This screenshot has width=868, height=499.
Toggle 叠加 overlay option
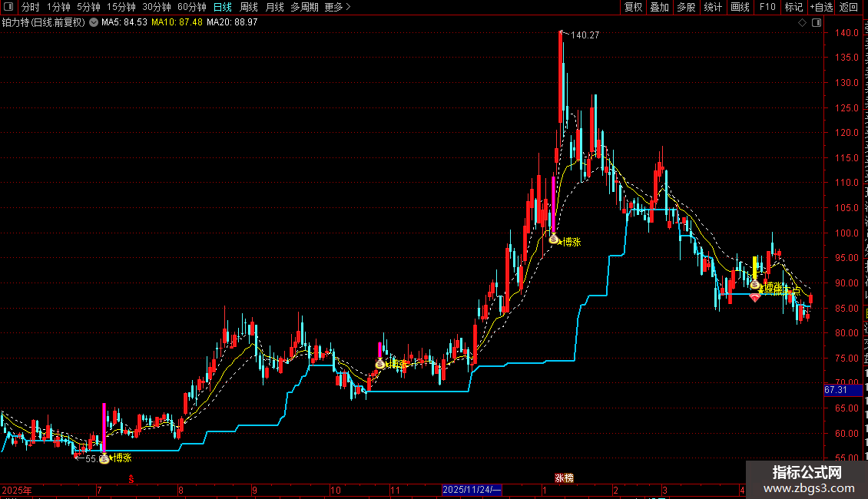659,7
